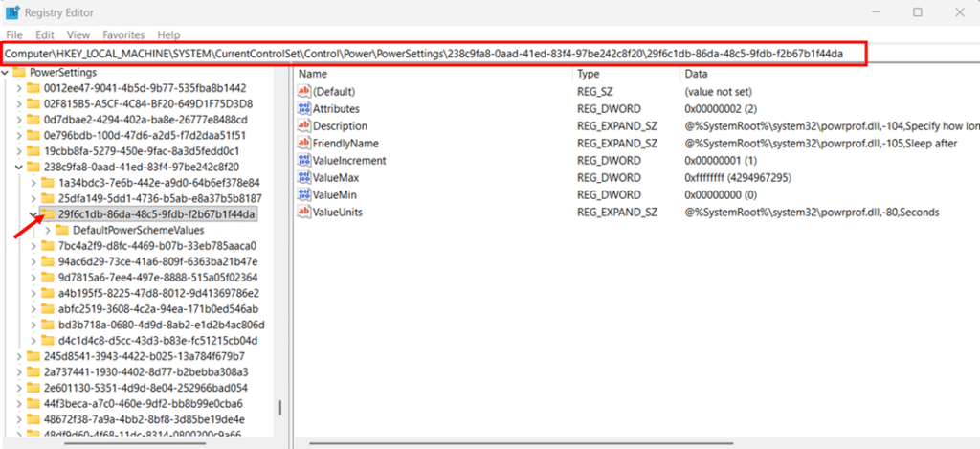Open the Edit menu
This screenshot has height=449, width=980.
pos(44,35)
